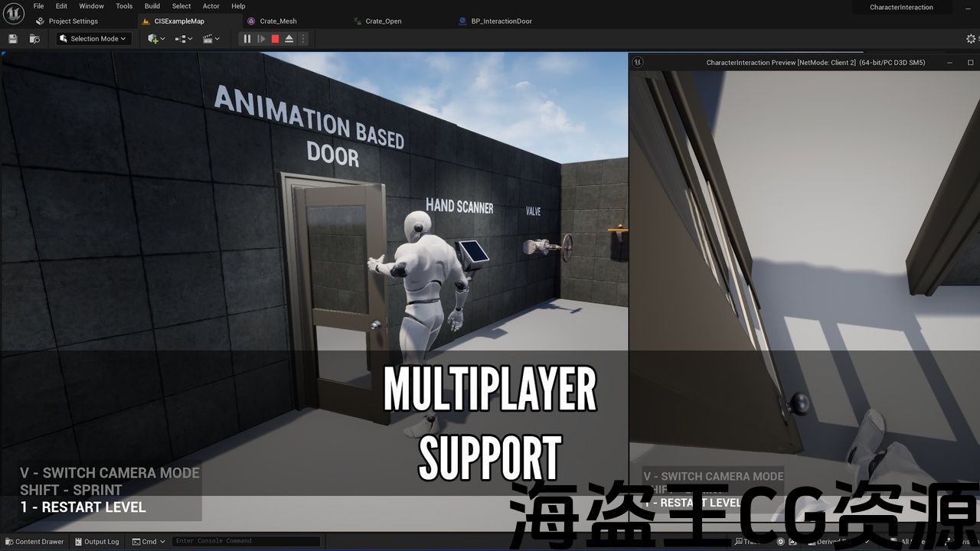Click the Frame Skip play icon
980x551 pixels.
261,38
